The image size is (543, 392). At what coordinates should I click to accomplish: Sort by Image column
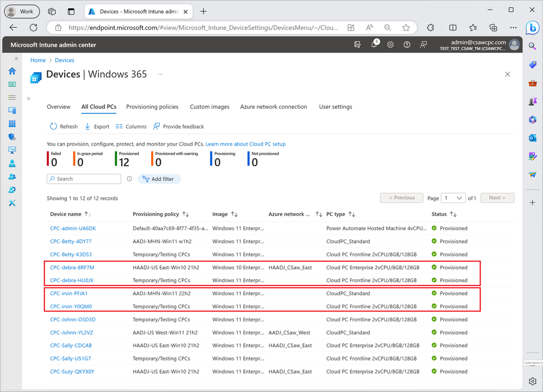tap(225, 214)
